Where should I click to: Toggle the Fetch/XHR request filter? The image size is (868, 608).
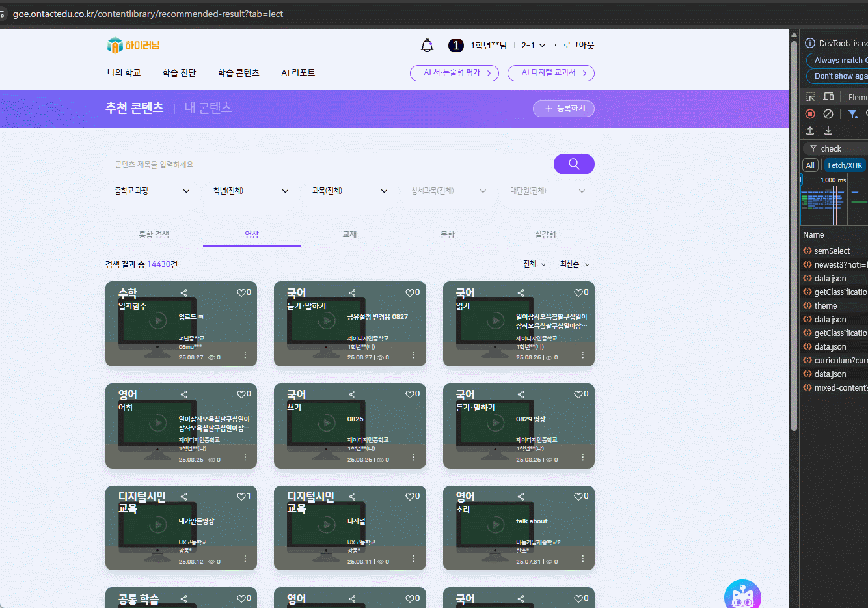845,165
